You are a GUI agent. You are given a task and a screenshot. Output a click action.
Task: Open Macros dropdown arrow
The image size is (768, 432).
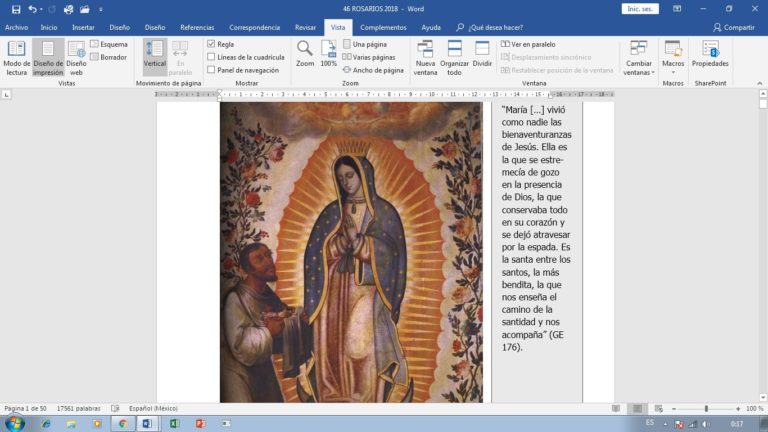(673, 72)
